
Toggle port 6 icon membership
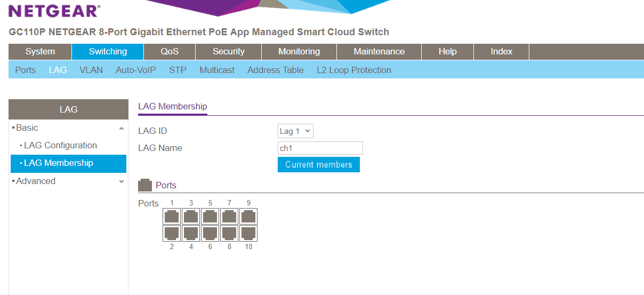(210, 233)
